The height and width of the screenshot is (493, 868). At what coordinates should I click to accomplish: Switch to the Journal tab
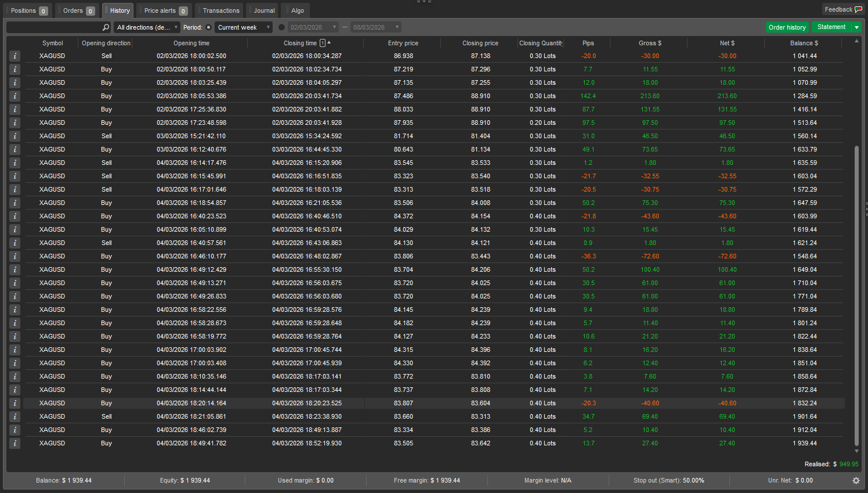pyautogui.click(x=264, y=10)
